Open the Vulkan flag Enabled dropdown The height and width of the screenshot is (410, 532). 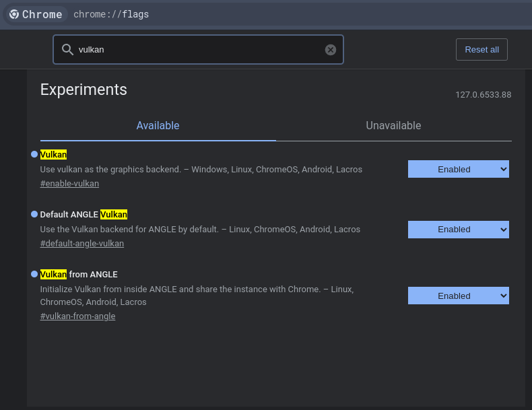[x=459, y=169]
